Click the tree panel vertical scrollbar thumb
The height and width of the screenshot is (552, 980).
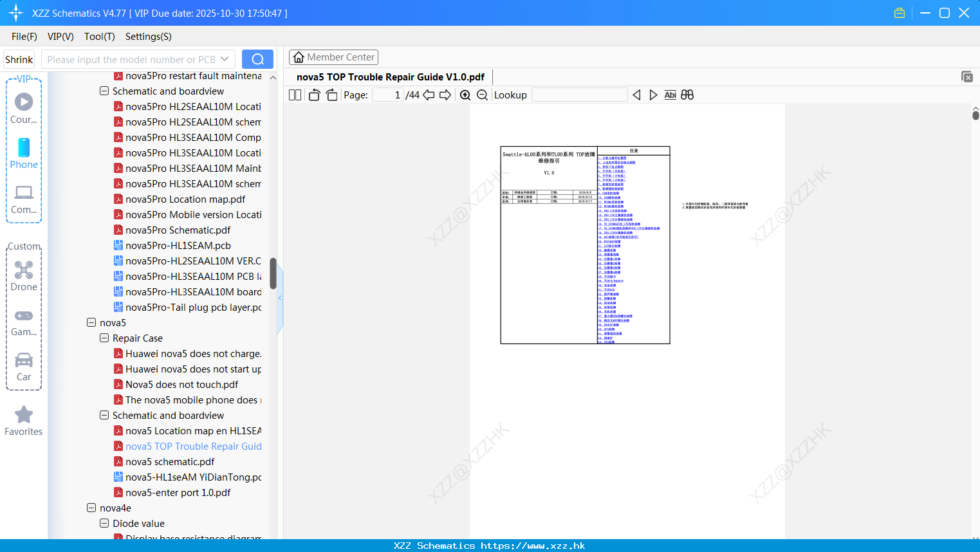(x=273, y=273)
